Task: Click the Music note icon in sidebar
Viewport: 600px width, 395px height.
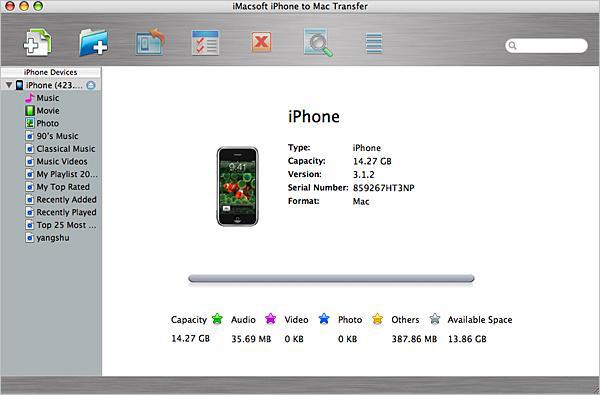Action: 29,98
